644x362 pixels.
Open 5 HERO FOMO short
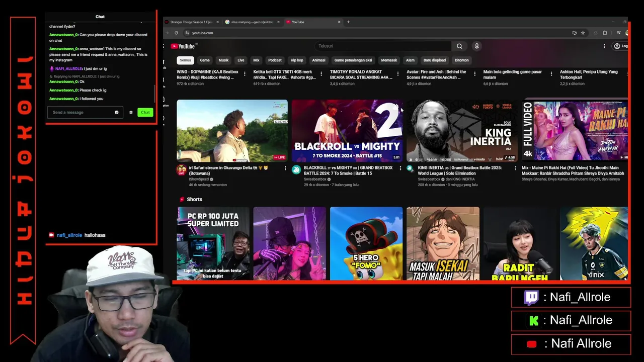click(x=366, y=243)
